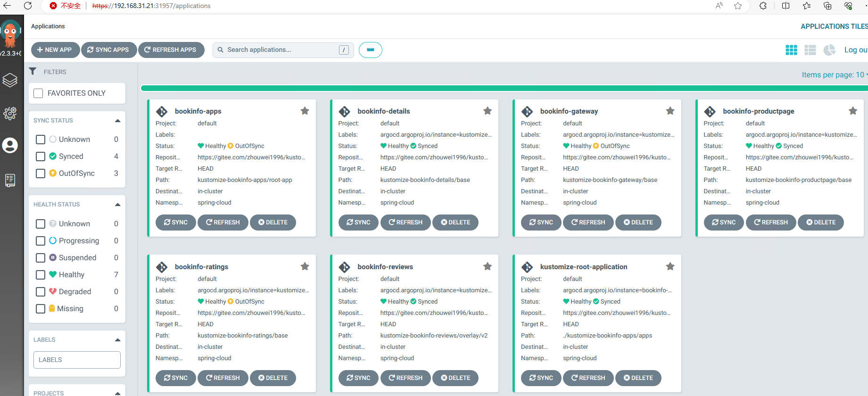
Task: Click the Log out link
Action: 856,50
